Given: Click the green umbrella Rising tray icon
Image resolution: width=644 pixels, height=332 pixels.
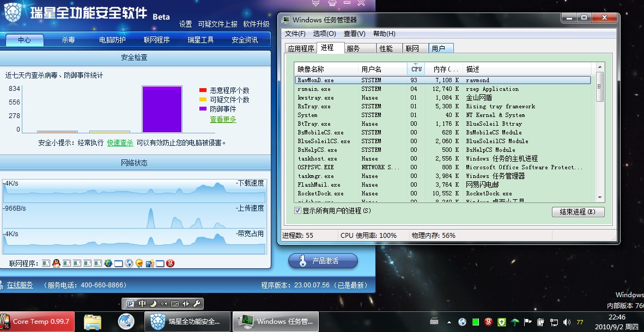Looking at the screenshot, I should [x=515, y=322].
